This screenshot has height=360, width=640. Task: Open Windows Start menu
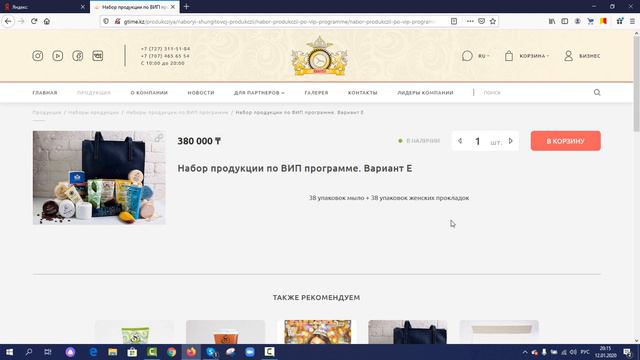9,352
